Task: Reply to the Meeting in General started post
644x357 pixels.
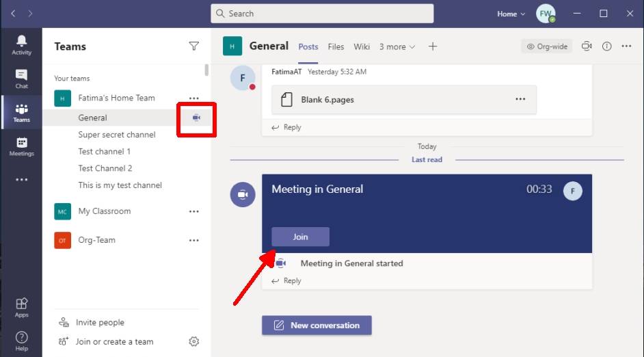Action: click(286, 281)
